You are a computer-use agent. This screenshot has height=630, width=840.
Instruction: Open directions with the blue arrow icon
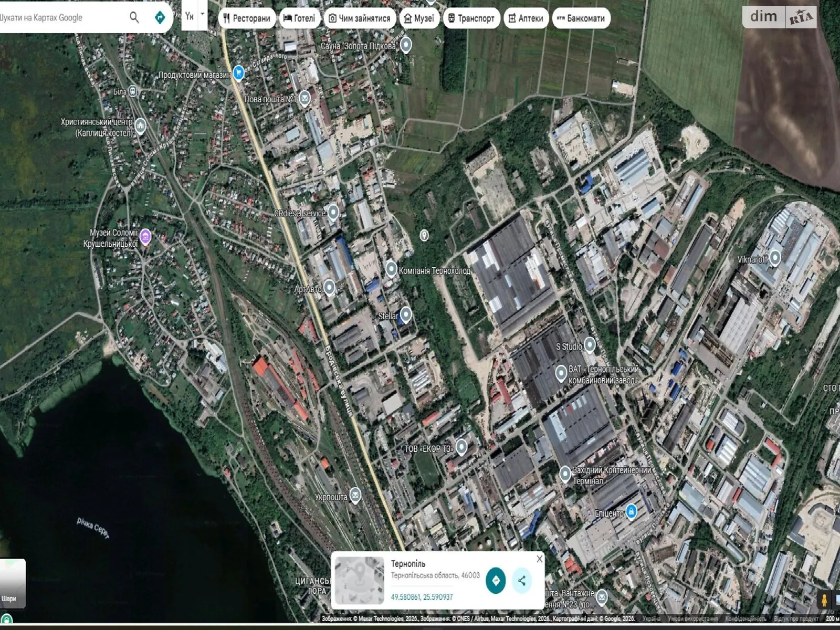(x=160, y=17)
